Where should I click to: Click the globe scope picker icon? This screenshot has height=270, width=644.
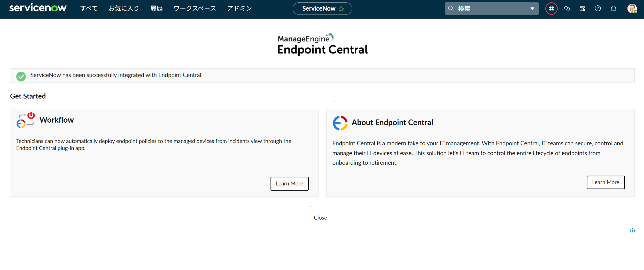point(551,9)
